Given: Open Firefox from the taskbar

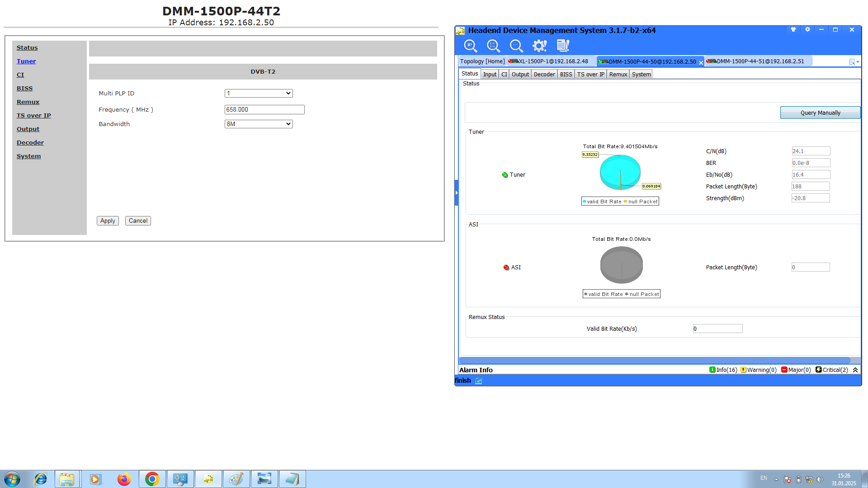Looking at the screenshot, I should [124, 479].
